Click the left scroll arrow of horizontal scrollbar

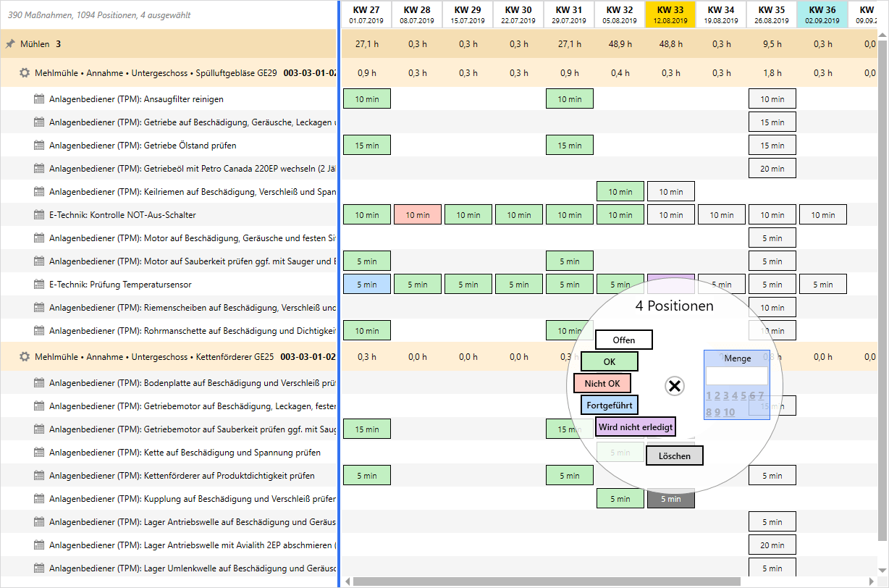(x=347, y=581)
